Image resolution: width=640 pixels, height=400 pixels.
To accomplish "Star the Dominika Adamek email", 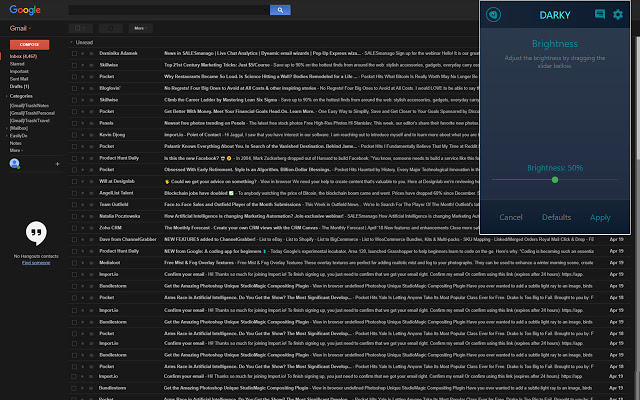I will 83,53.
